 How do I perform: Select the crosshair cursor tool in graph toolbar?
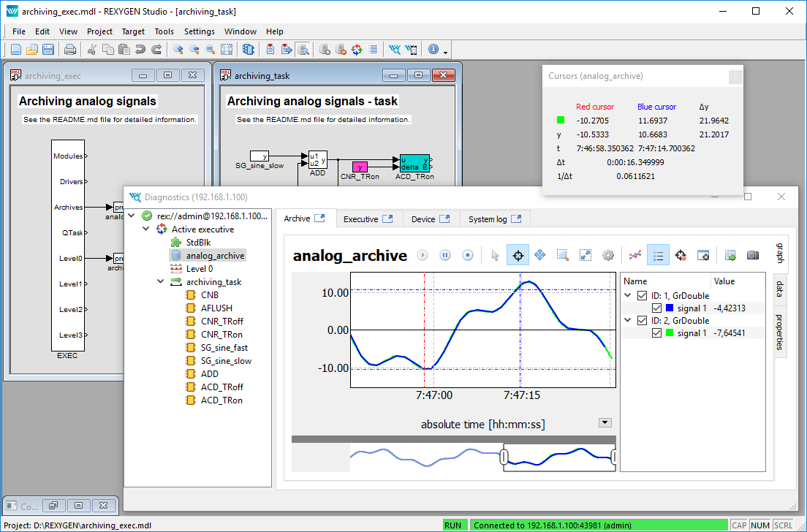tap(518, 255)
